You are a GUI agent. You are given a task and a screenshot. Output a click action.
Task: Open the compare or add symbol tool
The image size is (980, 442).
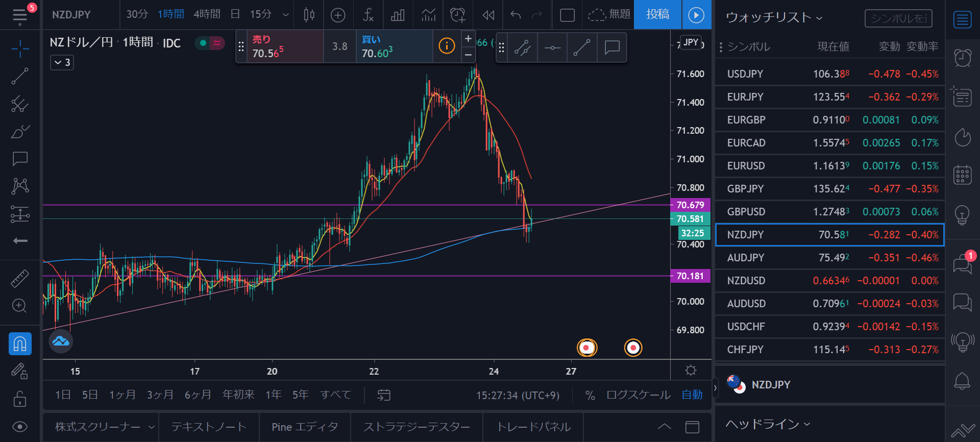coord(338,15)
